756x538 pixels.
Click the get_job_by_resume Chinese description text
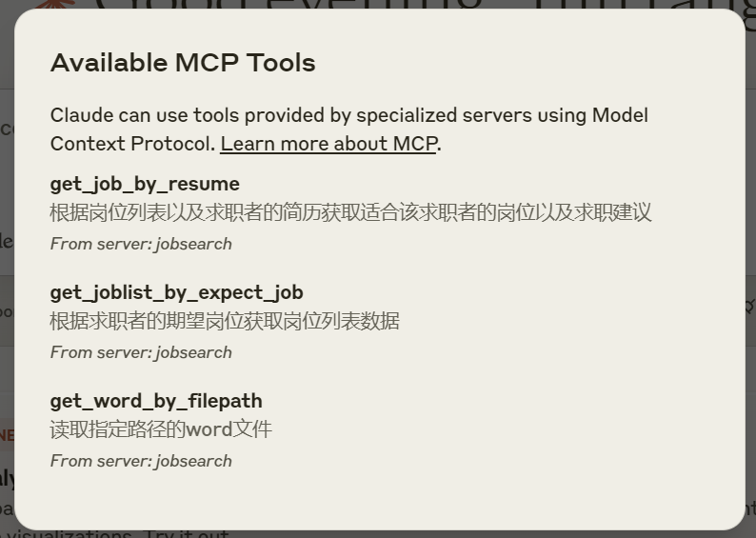point(350,212)
